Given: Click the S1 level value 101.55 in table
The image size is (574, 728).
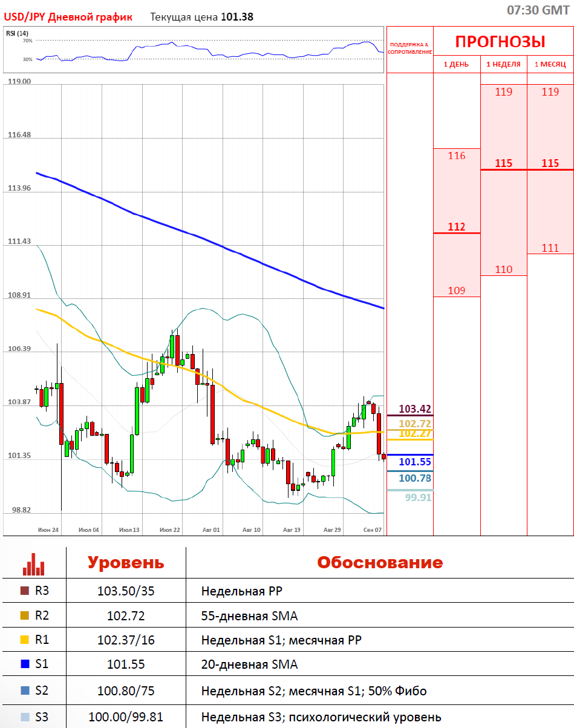Looking at the screenshot, I should point(126,664).
